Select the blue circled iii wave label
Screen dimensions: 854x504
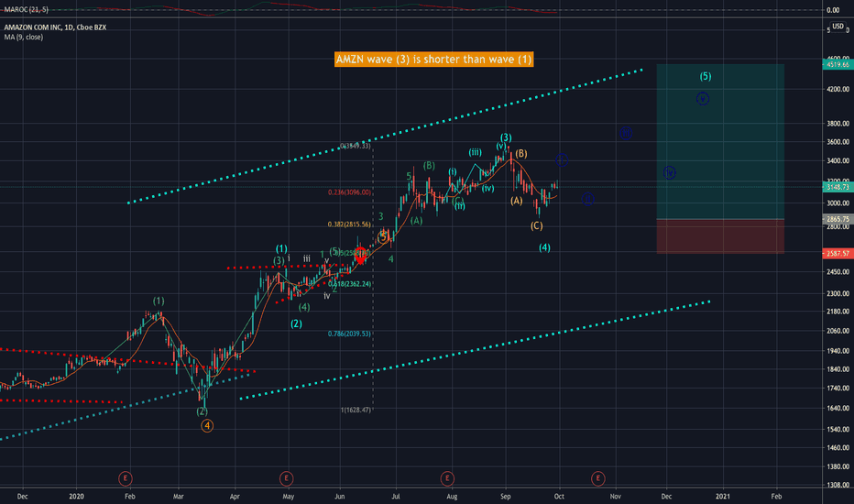pyautogui.click(x=626, y=133)
